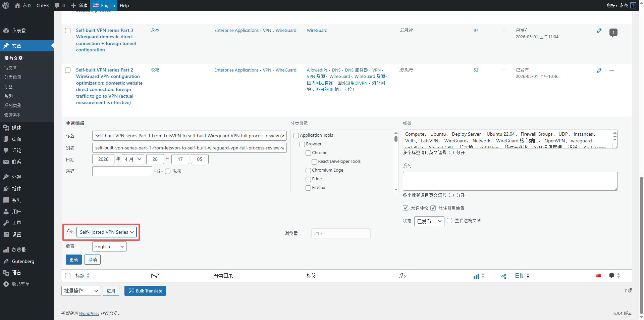Image resolution: width=644 pixels, height=320 pixels.
Task: Open 设置 settings menu
Action: (27, 234)
